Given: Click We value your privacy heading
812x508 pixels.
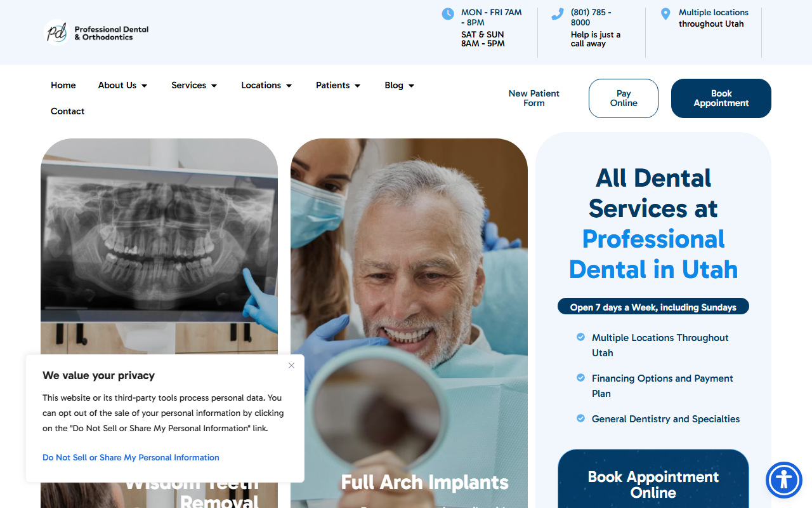Looking at the screenshot, I should tap(98, 375).
